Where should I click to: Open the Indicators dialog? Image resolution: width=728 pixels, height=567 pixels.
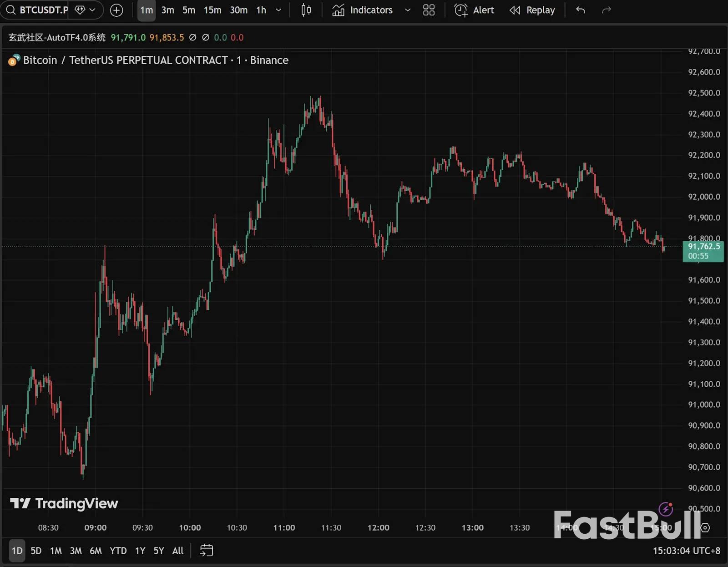[363, 10]
